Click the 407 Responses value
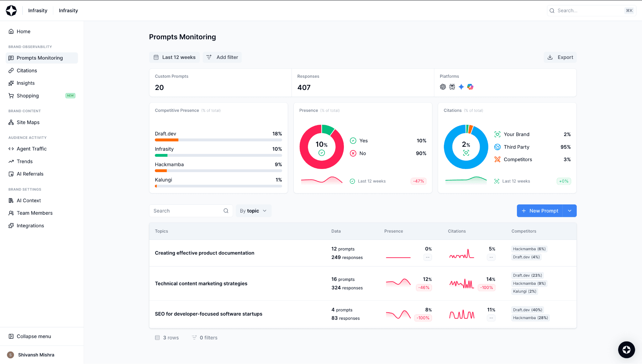The height and width of the screenshot is (364, 642). coord(304,87)
